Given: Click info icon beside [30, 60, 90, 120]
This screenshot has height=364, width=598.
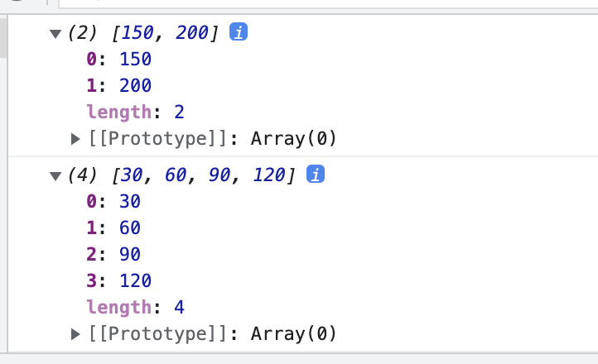Looking at the screenshot, I should click(x=316, y=175).
